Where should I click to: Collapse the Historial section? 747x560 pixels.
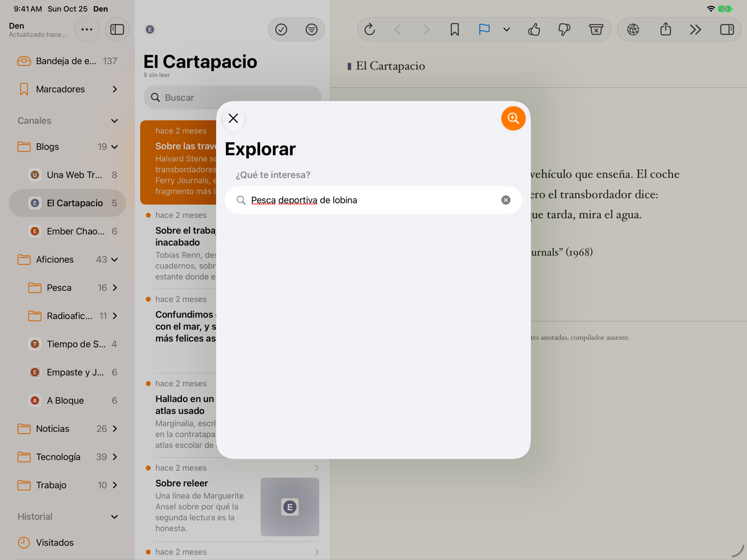(x=115, y=517)
